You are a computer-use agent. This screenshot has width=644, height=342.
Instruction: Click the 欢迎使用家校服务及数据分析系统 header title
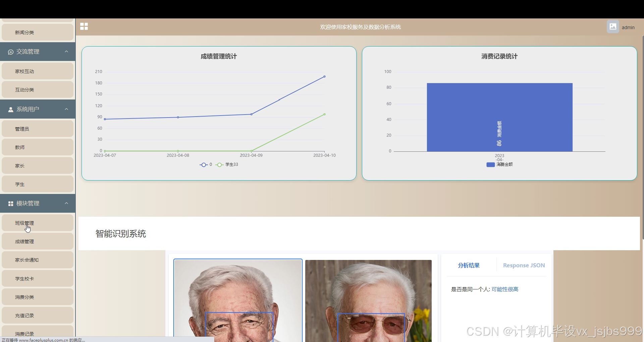[361, 27]
